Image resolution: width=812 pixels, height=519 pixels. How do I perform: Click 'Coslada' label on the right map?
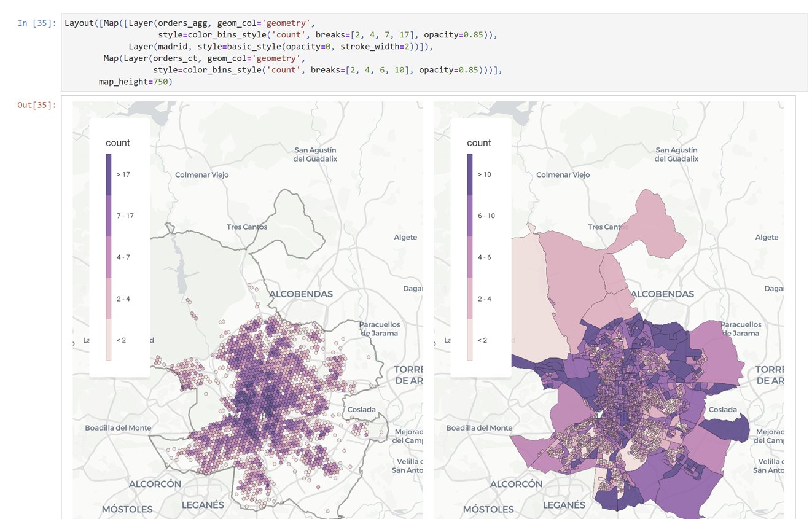(723, 409)
